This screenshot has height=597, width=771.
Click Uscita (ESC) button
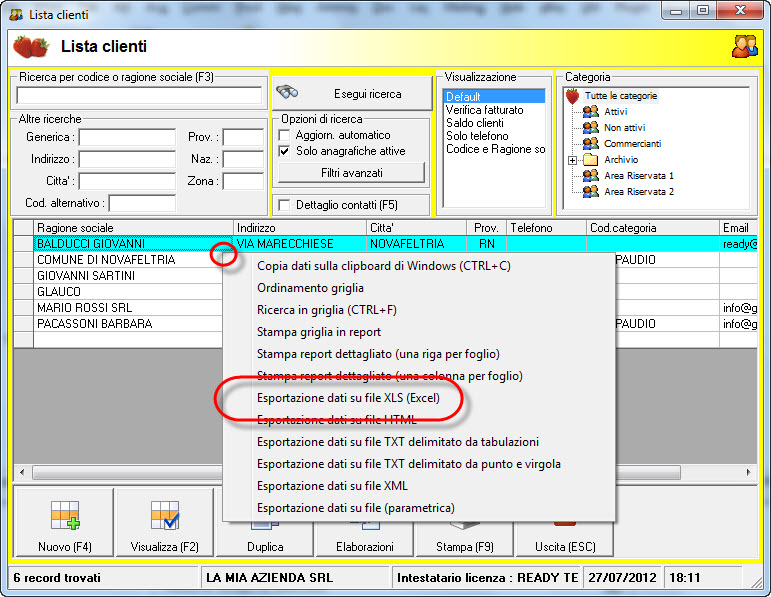tap(565, 547)
